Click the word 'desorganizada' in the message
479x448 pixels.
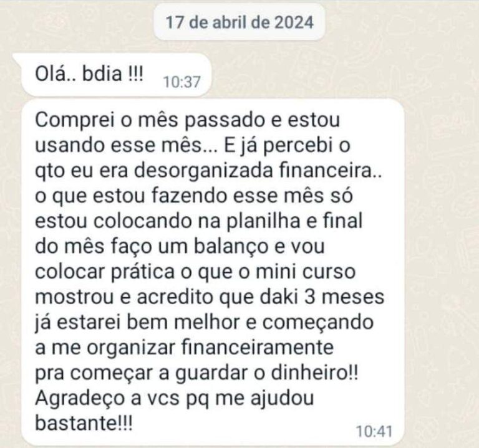pyautogui.click(x=203, y=171)
